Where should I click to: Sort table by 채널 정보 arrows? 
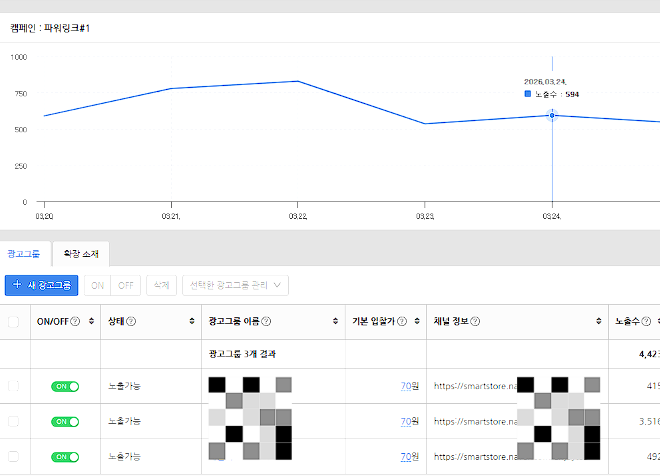[x=599, y=322]
